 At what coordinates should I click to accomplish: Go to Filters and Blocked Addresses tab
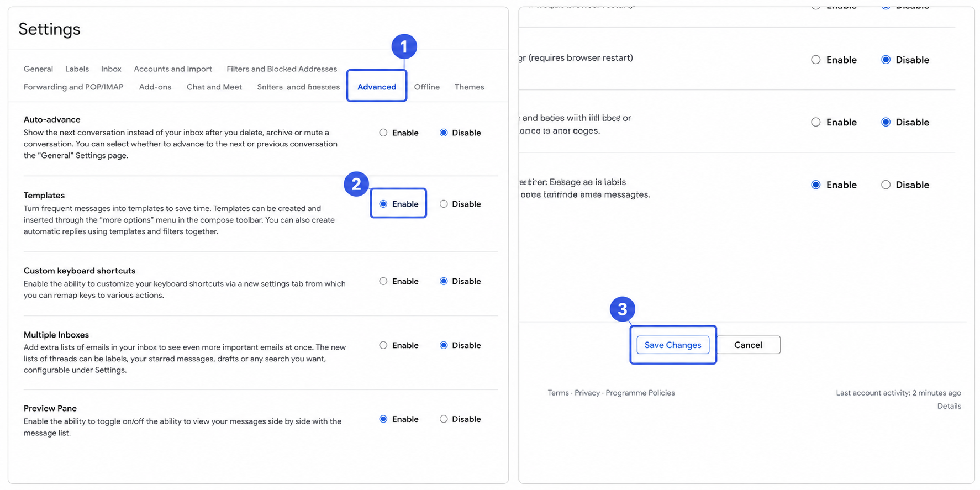(x=282, y=69)
